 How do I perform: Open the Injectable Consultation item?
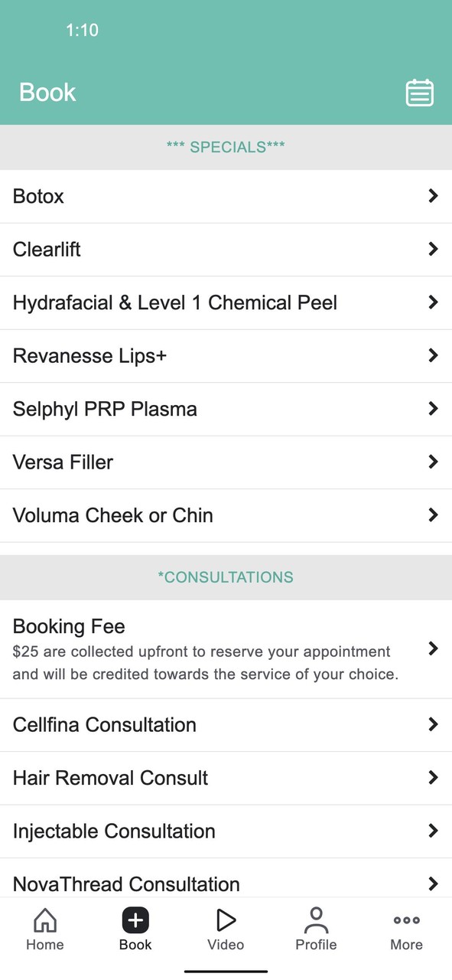tap(226, 831)
